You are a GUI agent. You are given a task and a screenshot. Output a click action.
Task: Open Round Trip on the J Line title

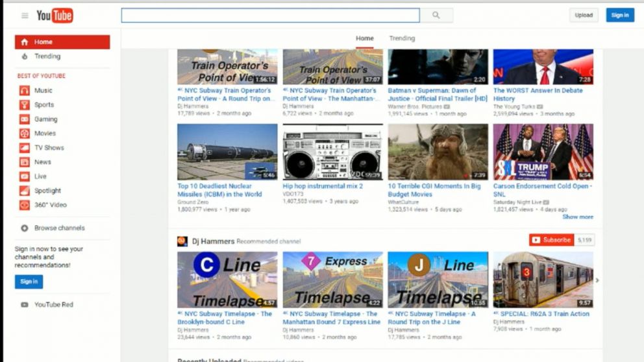tap(432, 318)
